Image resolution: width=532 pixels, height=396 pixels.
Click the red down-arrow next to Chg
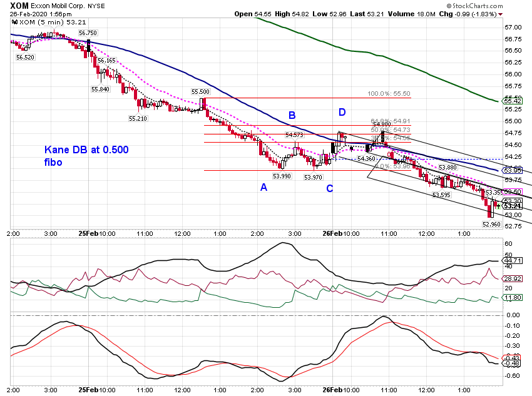(501, 14)
